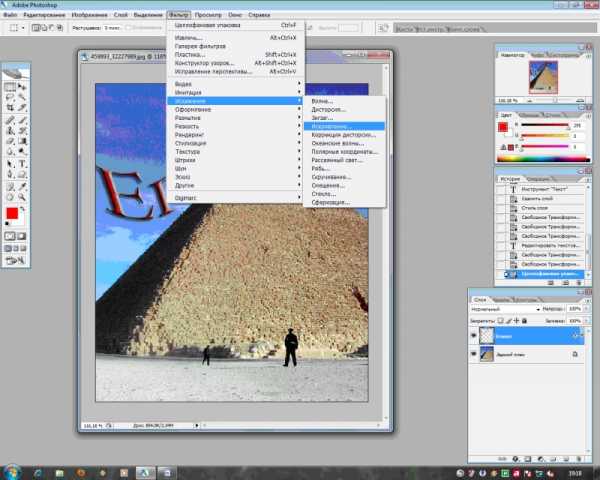Select the Hand tool
600x480 pixels.
(10, 198)
